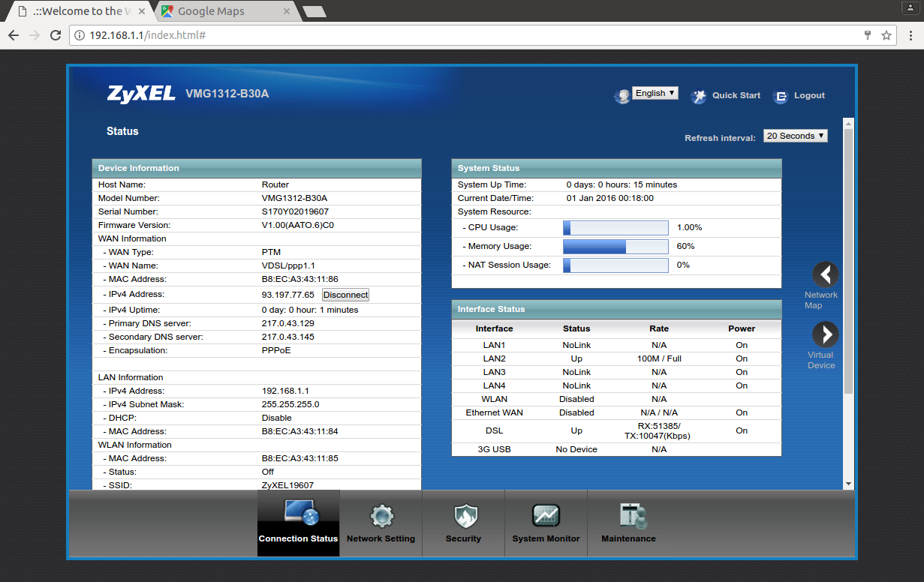
Task: Click LAN MAC address B8:EC:A3:43:11:84
Action: 299,431
